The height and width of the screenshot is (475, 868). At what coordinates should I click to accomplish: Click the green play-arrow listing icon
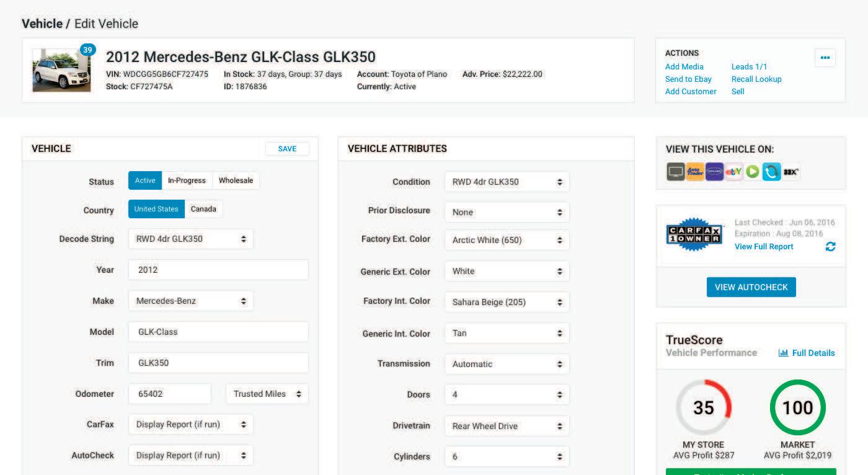tap(753, 172)
